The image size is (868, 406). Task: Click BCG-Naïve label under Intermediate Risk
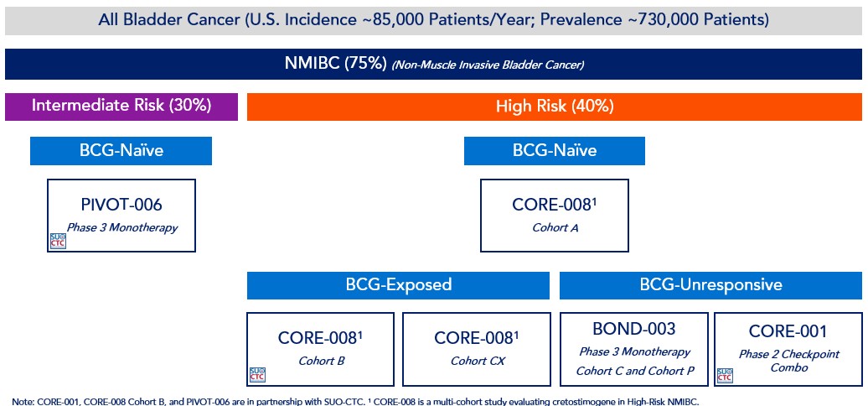[121, 151]
